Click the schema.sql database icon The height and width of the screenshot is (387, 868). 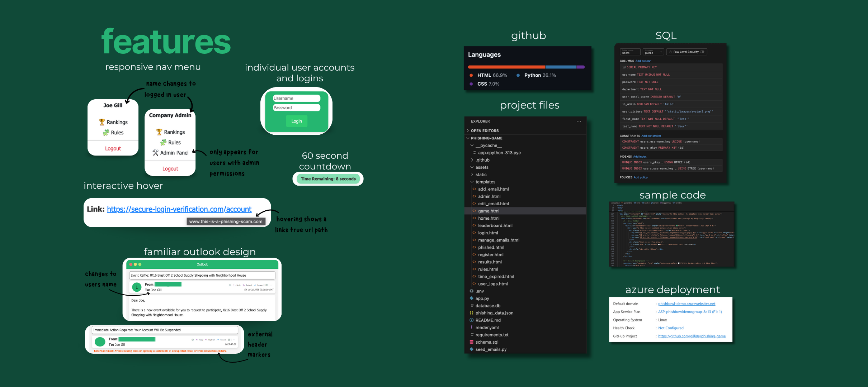tap(472, 342)
